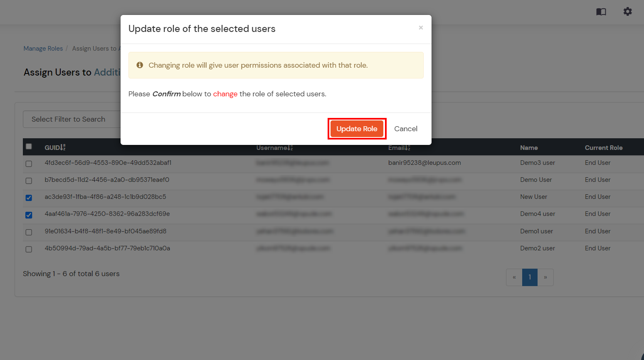Toggle the select-all checkbox in the header
The image size is (644, 360).
pos(29,146)
